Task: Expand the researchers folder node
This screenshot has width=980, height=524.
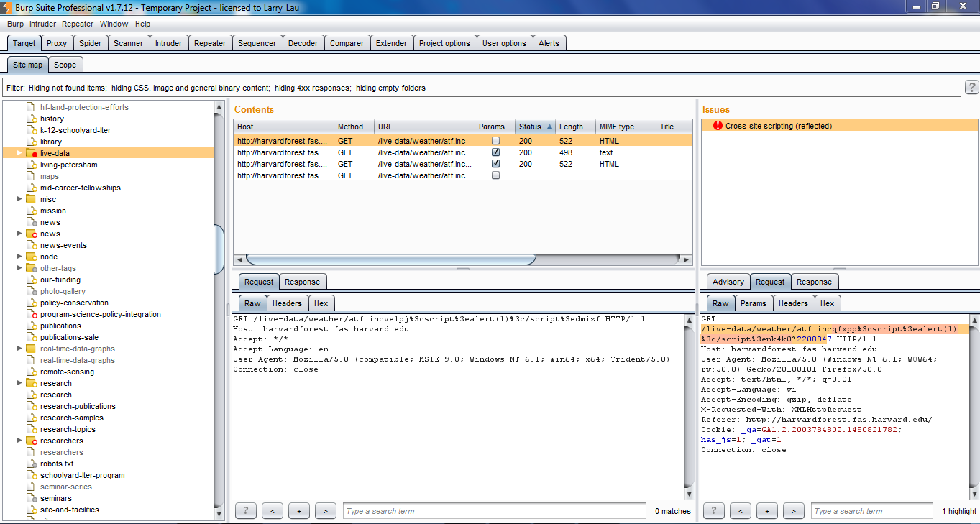Action: pyautogui.click(x=19, y=441)
